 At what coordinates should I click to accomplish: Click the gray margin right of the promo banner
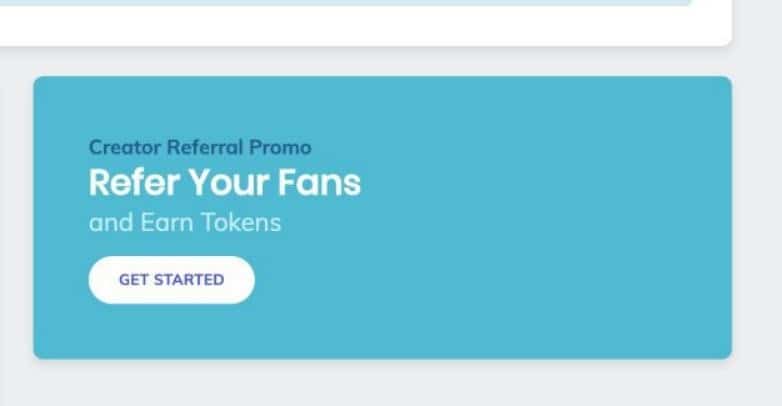tap(757, 220)
